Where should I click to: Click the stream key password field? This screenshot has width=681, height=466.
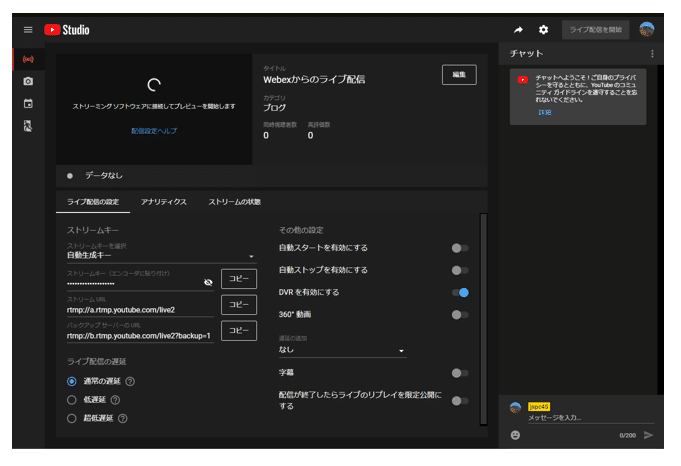click(135, 283)
